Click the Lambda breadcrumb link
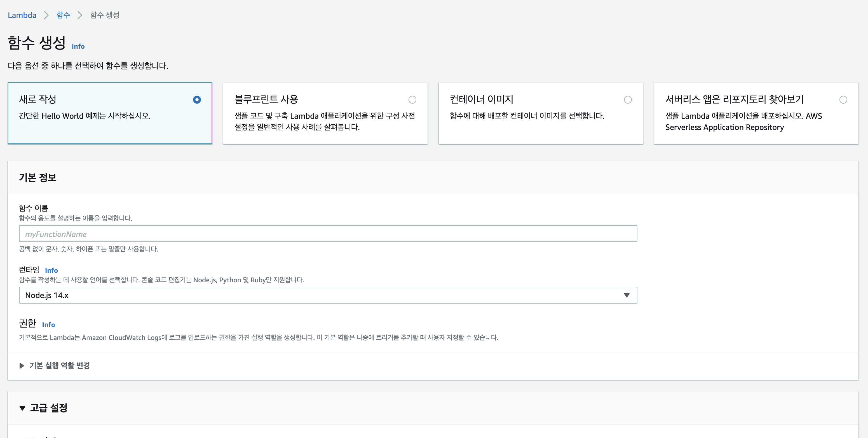868x438 pixels. pyautogui.click(x=22, y=15)
